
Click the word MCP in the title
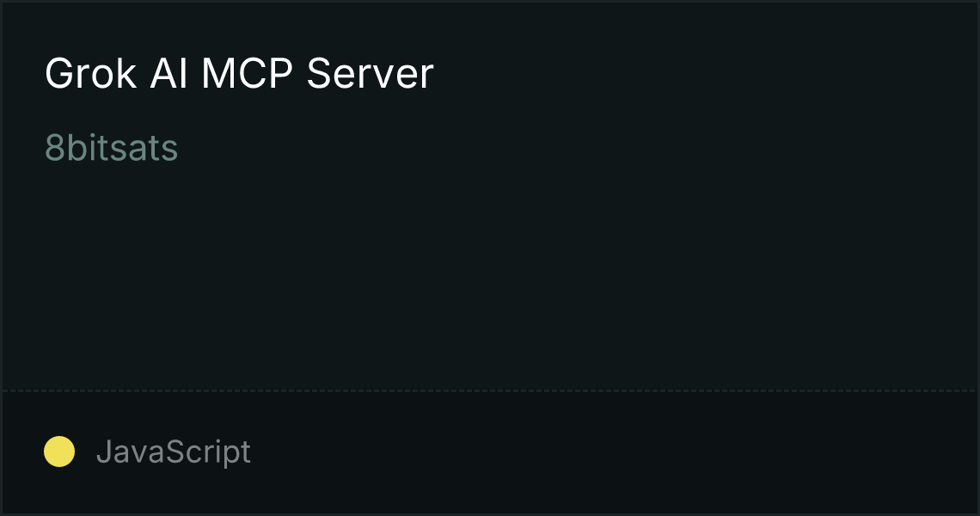pyautogui.click(x=247, y=74)
